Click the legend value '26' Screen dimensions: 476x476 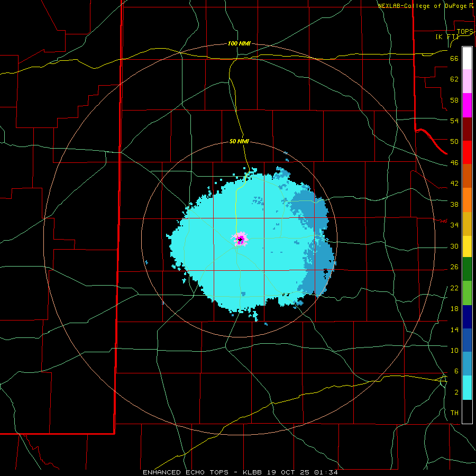click(454, 267)
